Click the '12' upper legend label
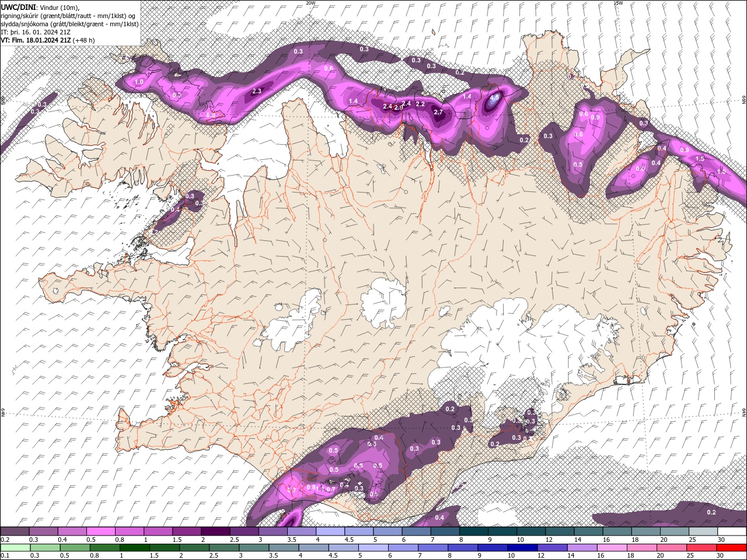The width and height of the screenshot is (747, 560). point(549,540)
